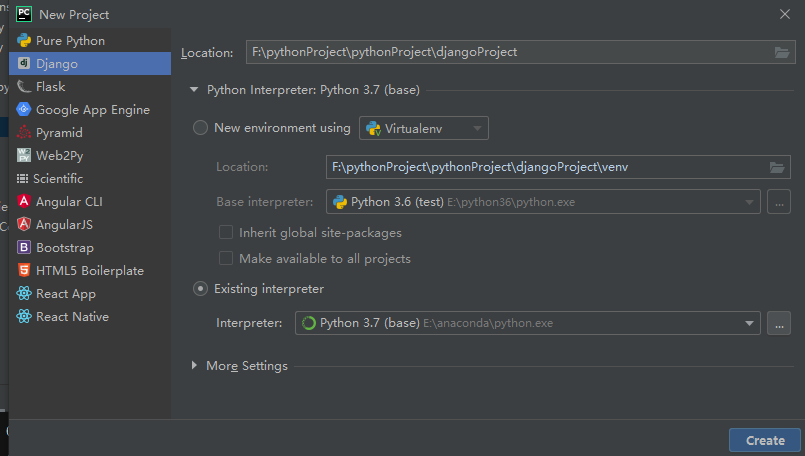Browse folder for venv Location
Image resolution: width=805 pixels, height=456 pixels.
(x=777, y=167)
